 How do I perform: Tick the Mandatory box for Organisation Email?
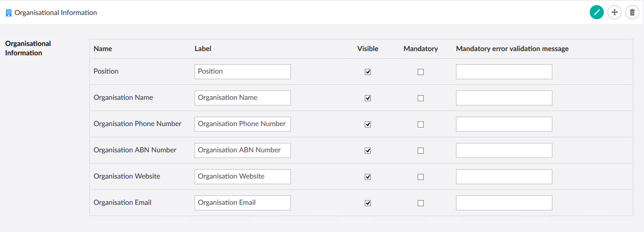click(420, 203)
